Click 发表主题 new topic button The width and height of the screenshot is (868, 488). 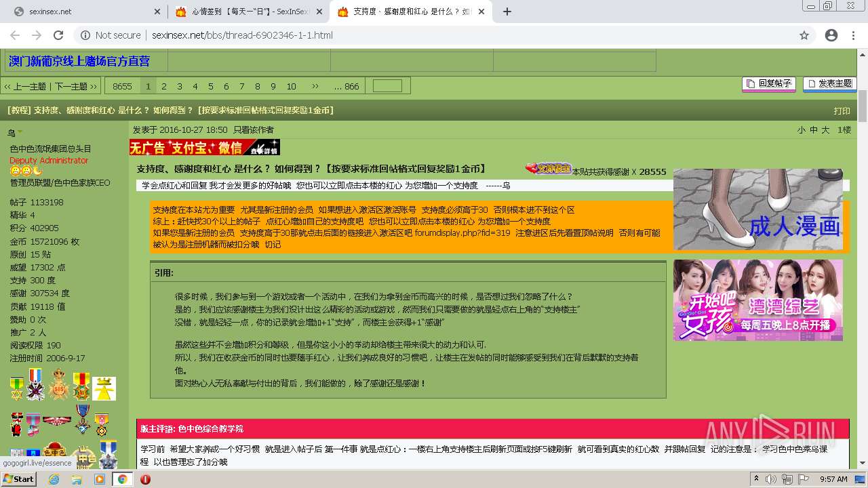[x=829, y=83]
